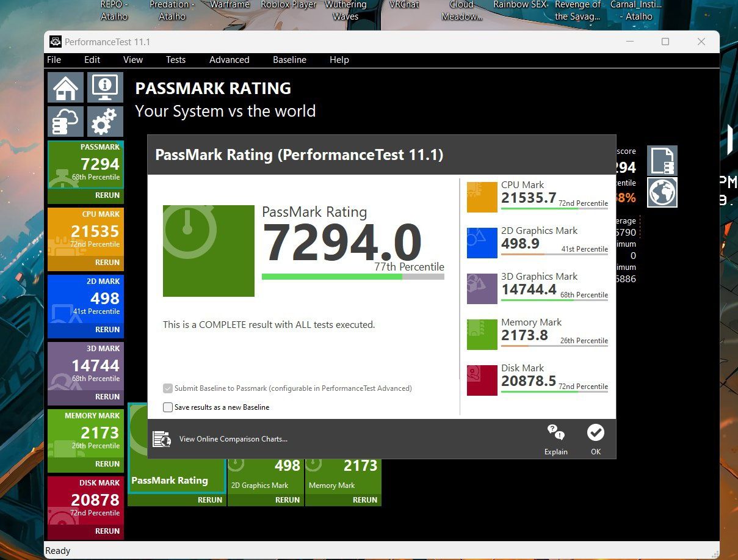This screenshot has height=560, width=738.
Task: Open the Warframe desktop shortcut
Action: [x=230, y=5]
